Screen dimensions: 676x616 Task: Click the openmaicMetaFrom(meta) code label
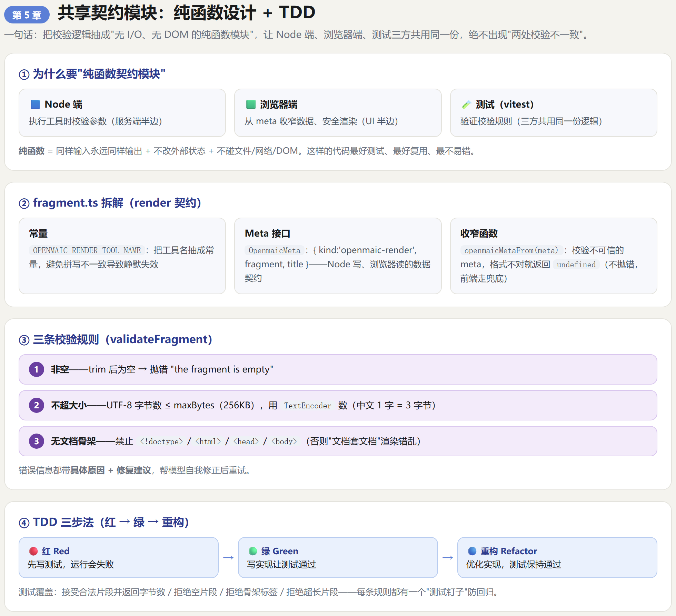(511, 250)
